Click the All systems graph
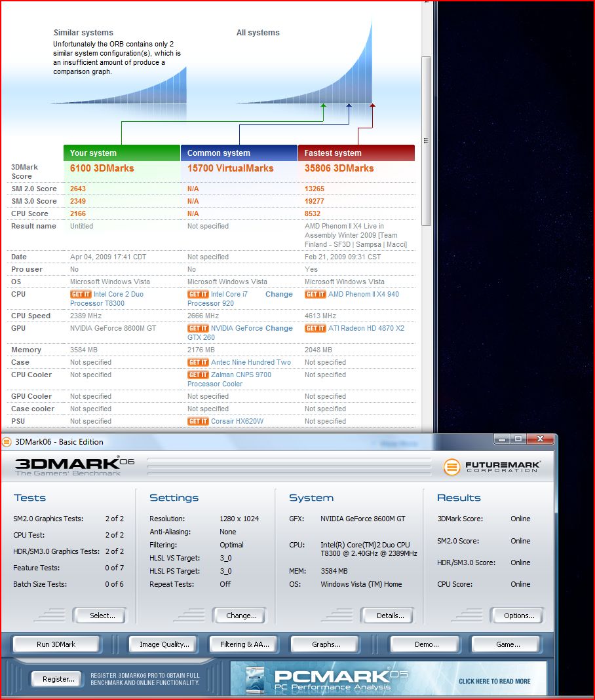The image size is (595, 700). pos(305,62)
